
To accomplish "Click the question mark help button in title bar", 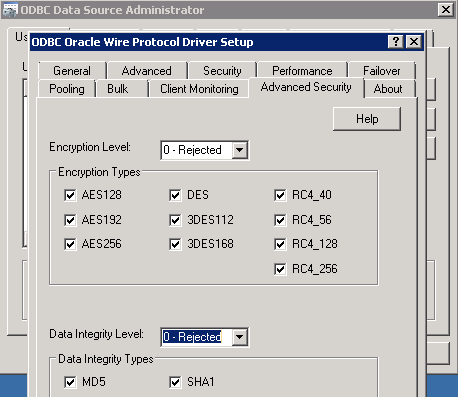I will coord(396,42).
